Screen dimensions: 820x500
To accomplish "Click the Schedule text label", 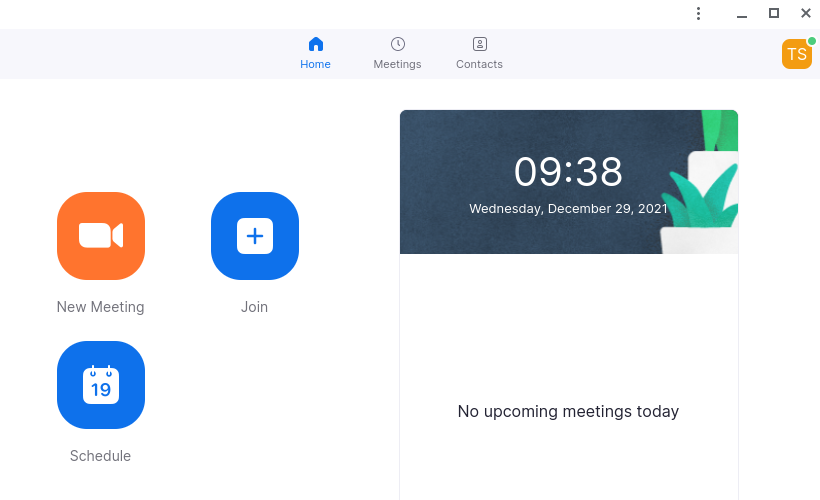I will coord(100,456).
